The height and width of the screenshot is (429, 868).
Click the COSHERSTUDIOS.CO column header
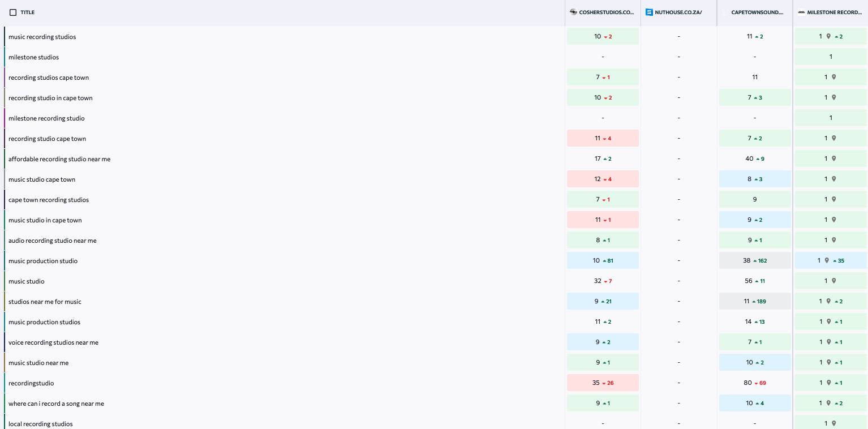(x=606, y=12)
